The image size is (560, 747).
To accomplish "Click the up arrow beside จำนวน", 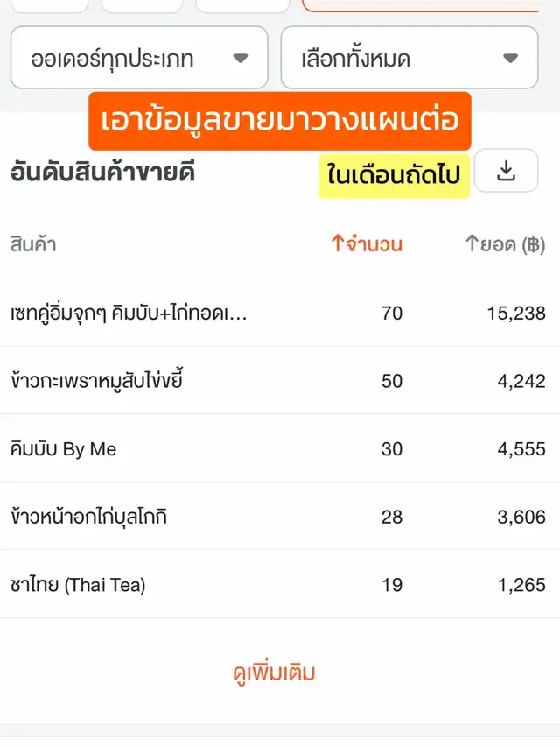I will [338, 244].
